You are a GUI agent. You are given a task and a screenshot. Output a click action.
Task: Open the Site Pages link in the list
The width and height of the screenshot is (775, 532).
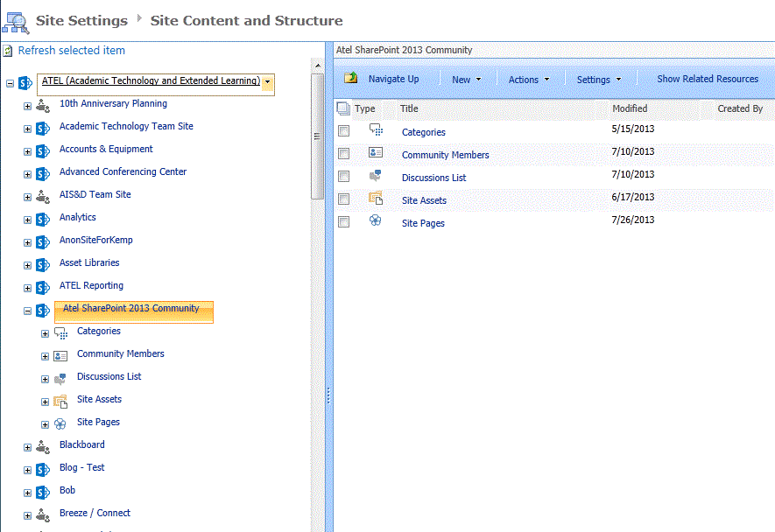[423, 223]
